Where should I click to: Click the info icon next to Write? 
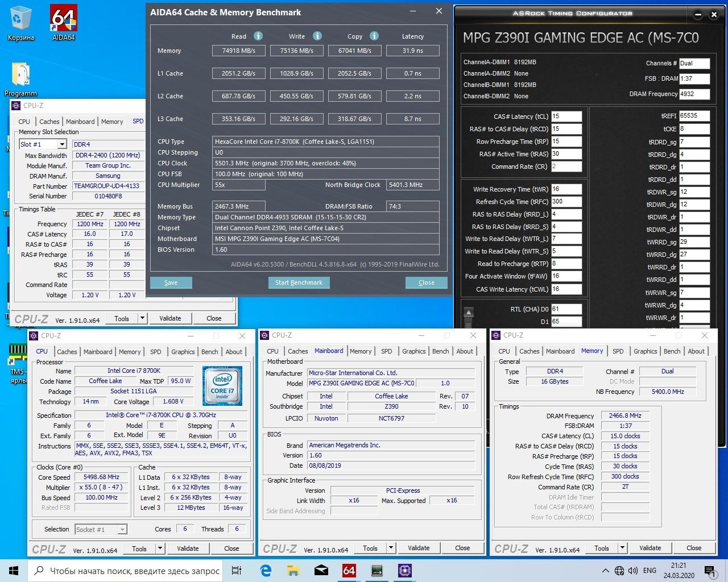pyautogui.click(x=317, y=36)
